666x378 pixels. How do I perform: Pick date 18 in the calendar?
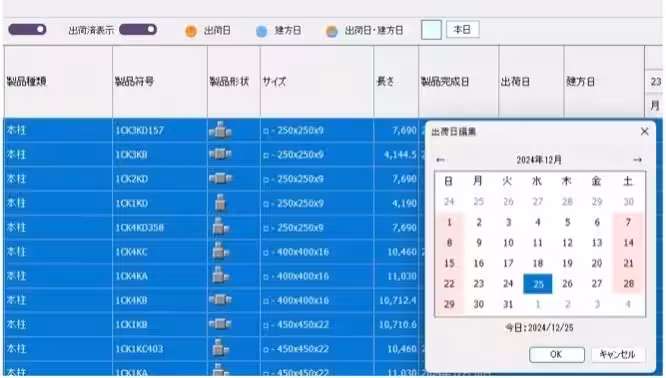click(x=538, y=263)
